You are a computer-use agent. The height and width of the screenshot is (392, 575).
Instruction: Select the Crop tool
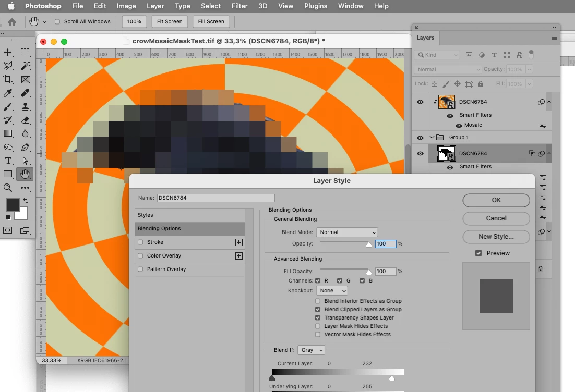tap(8, 79)
